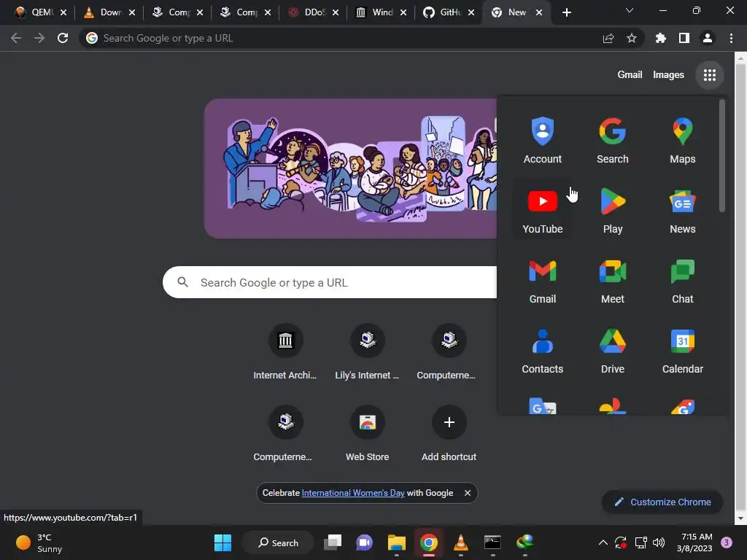Open the terminal window from taskbar
The height and width of the screenshot is (560, 747).
click(x=492, y=542)
